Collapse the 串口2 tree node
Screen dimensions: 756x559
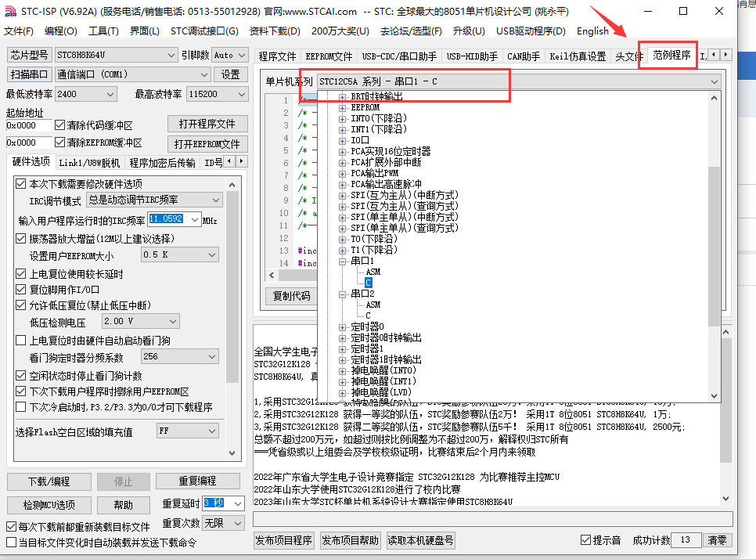tap(342, 294)
